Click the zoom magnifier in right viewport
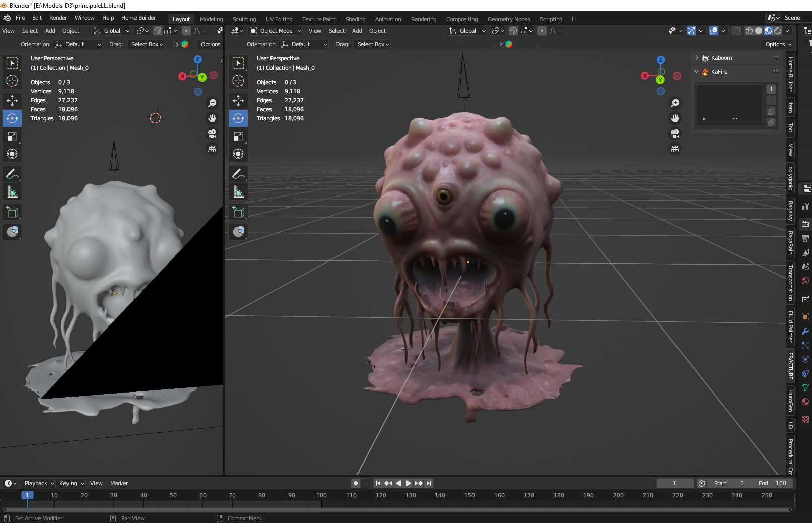Screen dimensions: 812x523 point(675,103)
